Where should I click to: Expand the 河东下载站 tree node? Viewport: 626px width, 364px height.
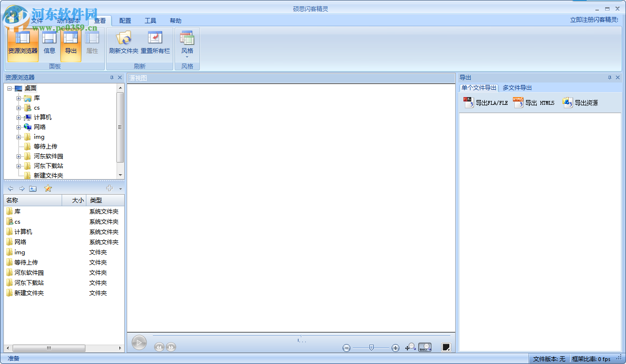pyautogui.click(x=19, y=166)
